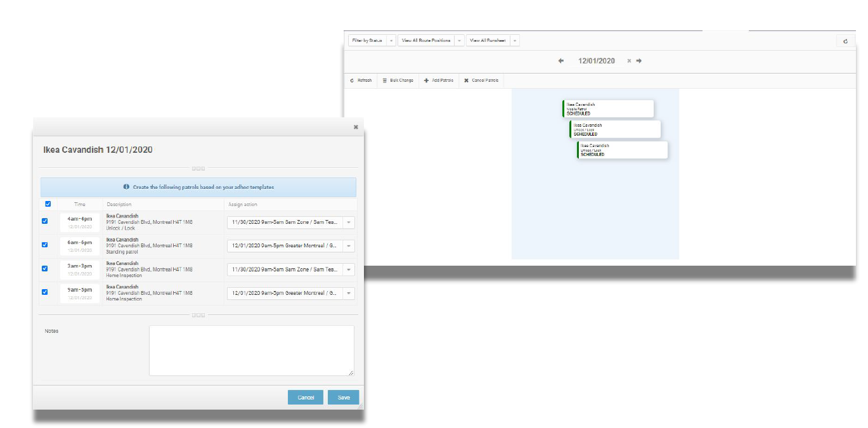The height and width of the screenshot is (428, 868).
Task: Click Bulk Change in the toolbar
Action: [x=398, y=81]
